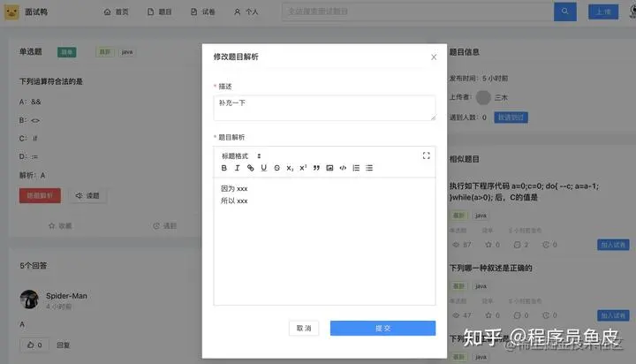Create an unordered bullet list
The height and width of the screenshot is (364, 636).
(369, 168)
